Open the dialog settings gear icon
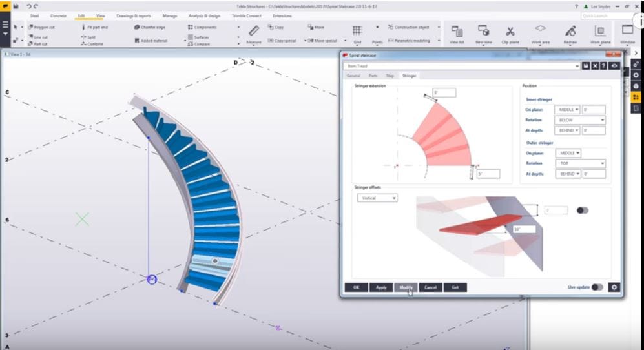Viewport: 644px width, 350px height. [614, 287]
